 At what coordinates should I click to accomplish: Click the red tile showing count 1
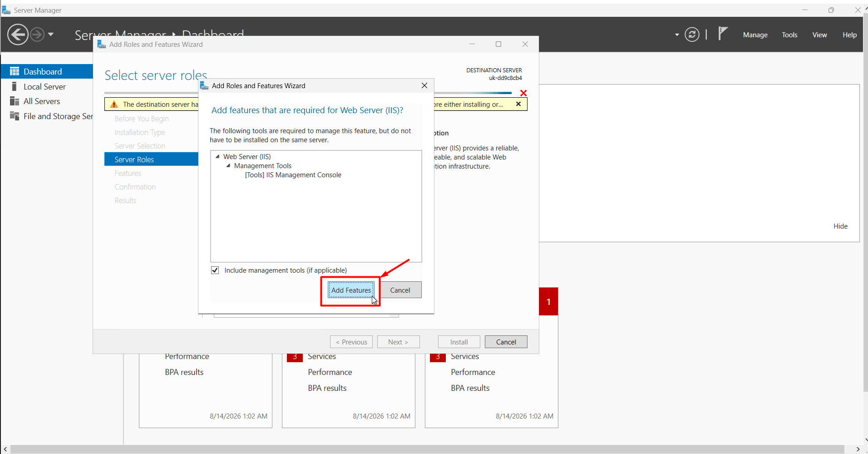[548, 301]
